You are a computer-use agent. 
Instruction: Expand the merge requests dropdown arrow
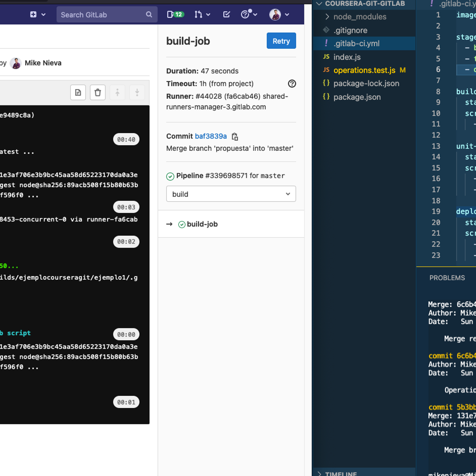click(208, 15)
